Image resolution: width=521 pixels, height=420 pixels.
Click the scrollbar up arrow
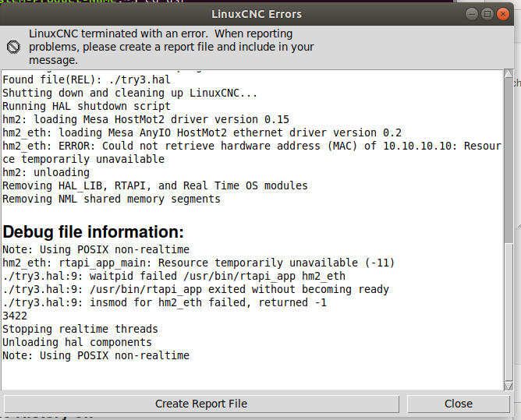[509, 74]
